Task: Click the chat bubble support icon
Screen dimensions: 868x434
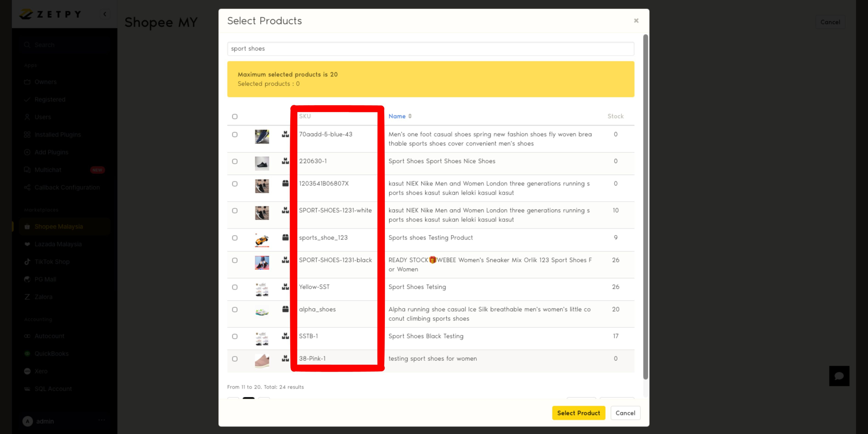Action: (839, 376)
